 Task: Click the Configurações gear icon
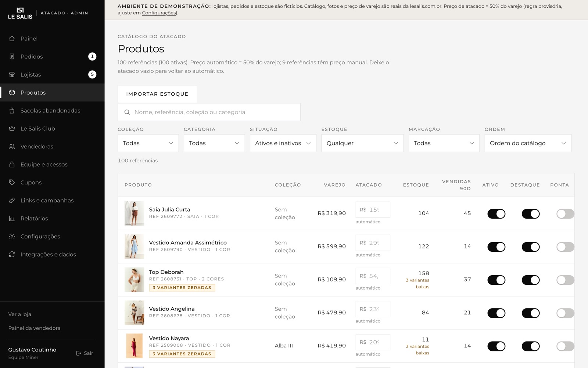[x=12, y=237]
